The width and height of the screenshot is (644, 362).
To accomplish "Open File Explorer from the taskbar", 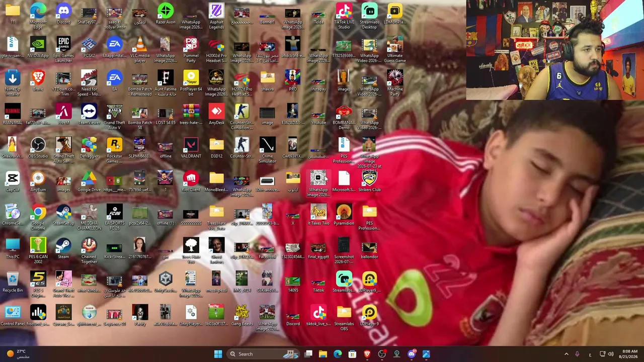I will [x=323, y=354].
